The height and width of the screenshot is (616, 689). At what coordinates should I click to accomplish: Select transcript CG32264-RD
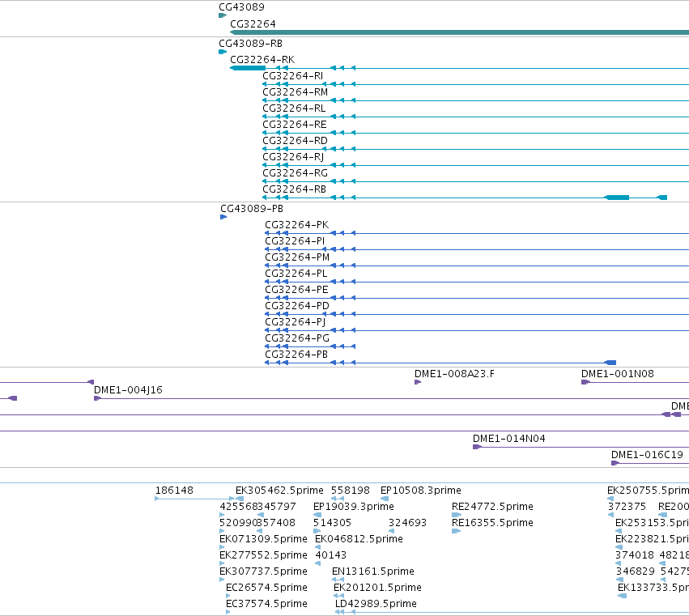point(295,141)
